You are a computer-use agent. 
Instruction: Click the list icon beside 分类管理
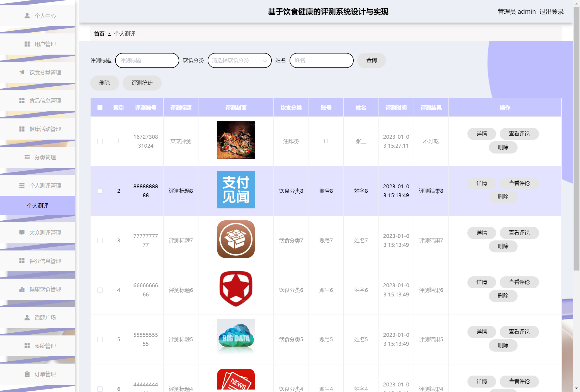coord(27,157)
